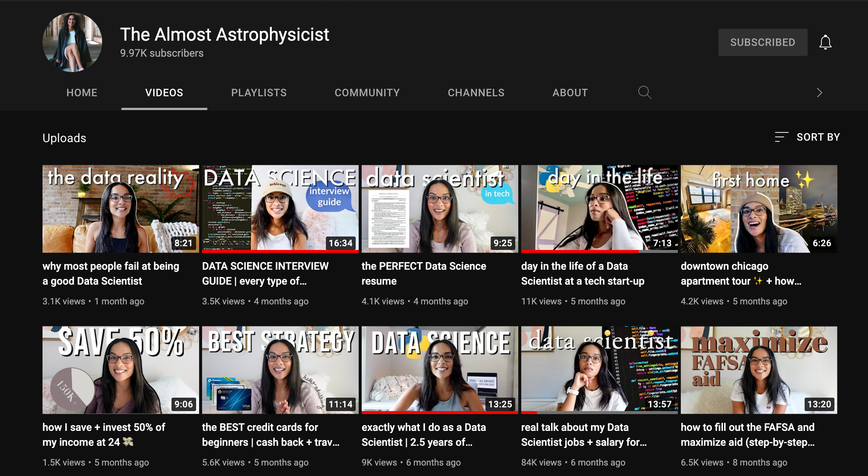Click the 13:20 duration badge on FAFSA video
Image resolution: width=868 pixels, height=476 pixels.
(x=819, y=404)
